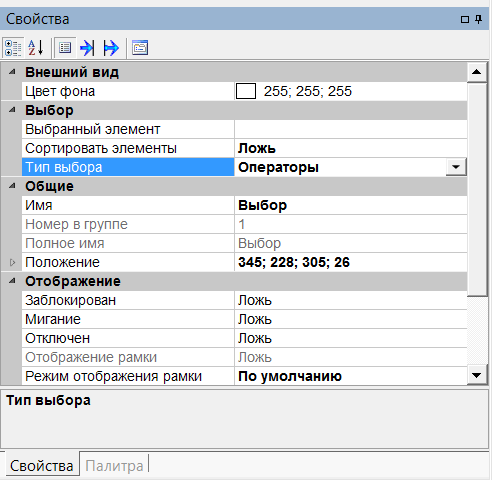Image resolution: width=493 pixels, height=480 pixels.
Task: Select the Номер в группе row
Action: tap(245, 224)
